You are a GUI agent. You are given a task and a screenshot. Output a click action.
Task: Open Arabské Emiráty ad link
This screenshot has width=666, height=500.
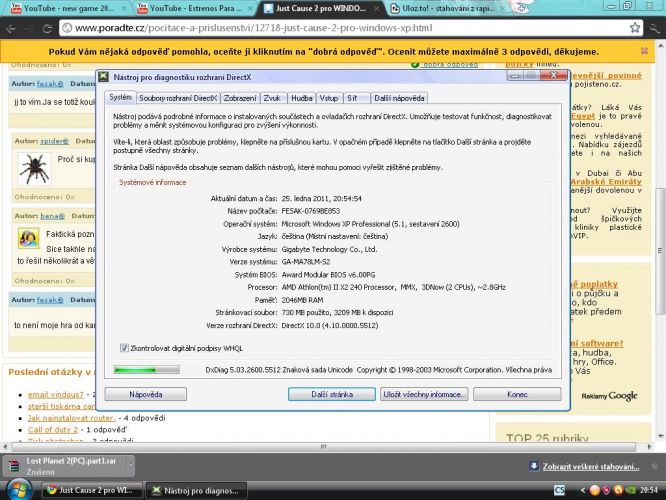click(606, 182)
